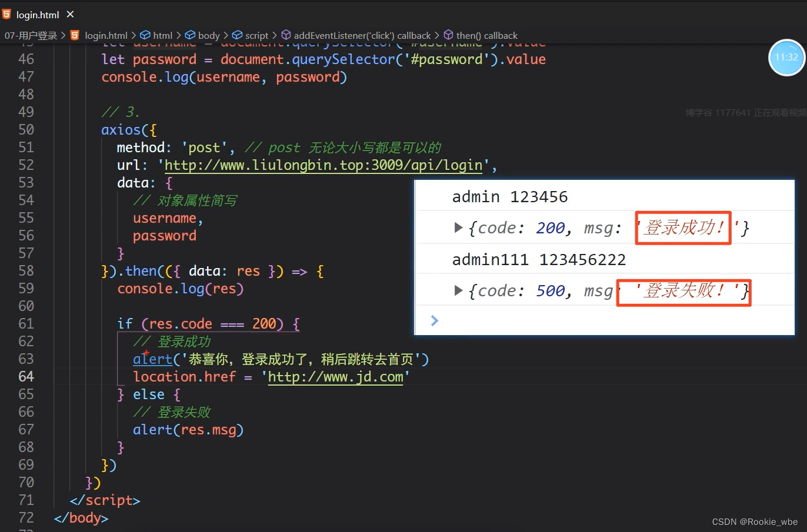
Task: Click the 'else' keyword on line 65
Action: pos(149,394)
